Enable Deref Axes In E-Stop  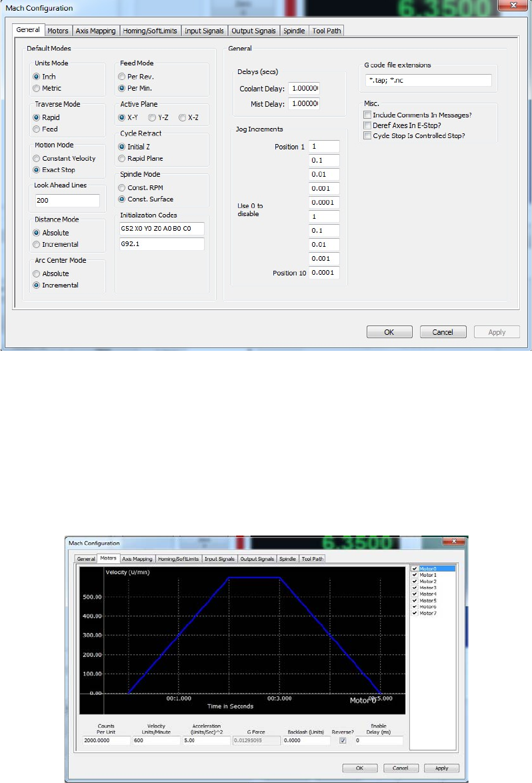pos(367,125)
